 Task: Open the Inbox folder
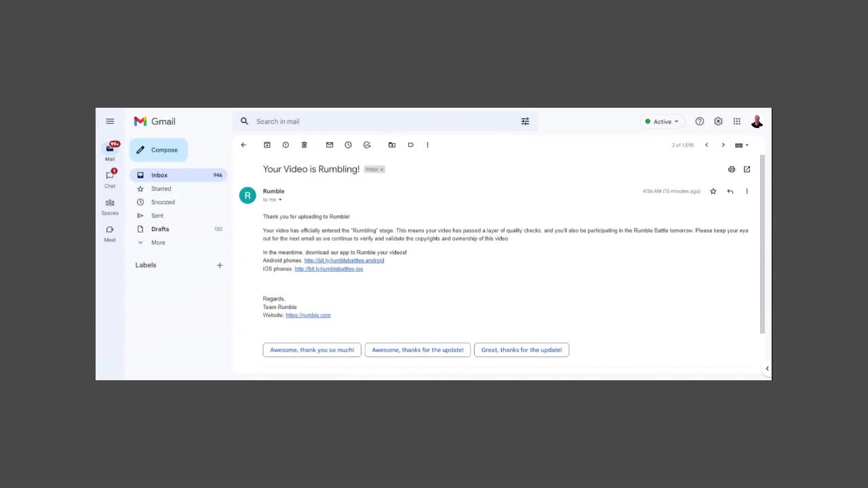178,175
